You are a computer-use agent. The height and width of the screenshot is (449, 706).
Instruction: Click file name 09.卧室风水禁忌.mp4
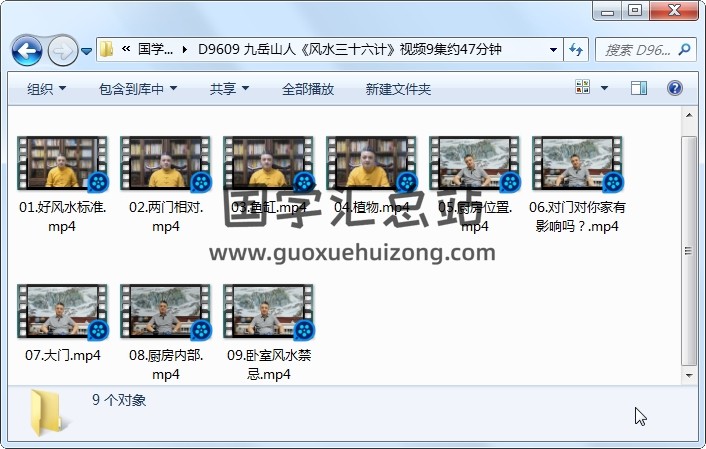coord(269,364)
